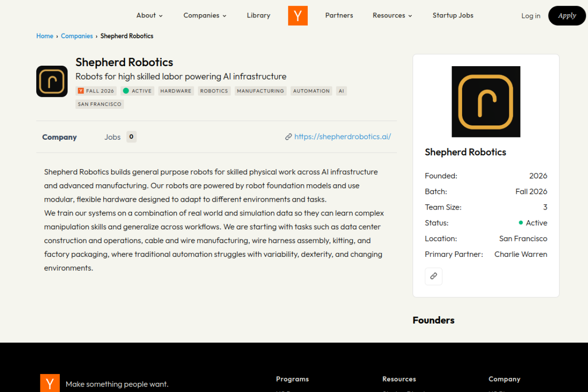Click the ROBOTICS tag
Image resolution: width=588 pixels, height=392 pixels.
pos(214,91)
